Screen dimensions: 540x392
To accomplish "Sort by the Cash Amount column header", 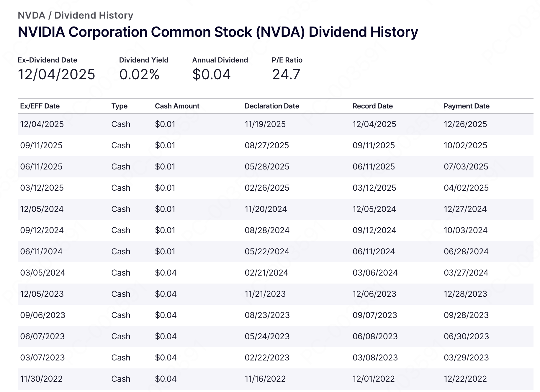I will coord(177,106).
